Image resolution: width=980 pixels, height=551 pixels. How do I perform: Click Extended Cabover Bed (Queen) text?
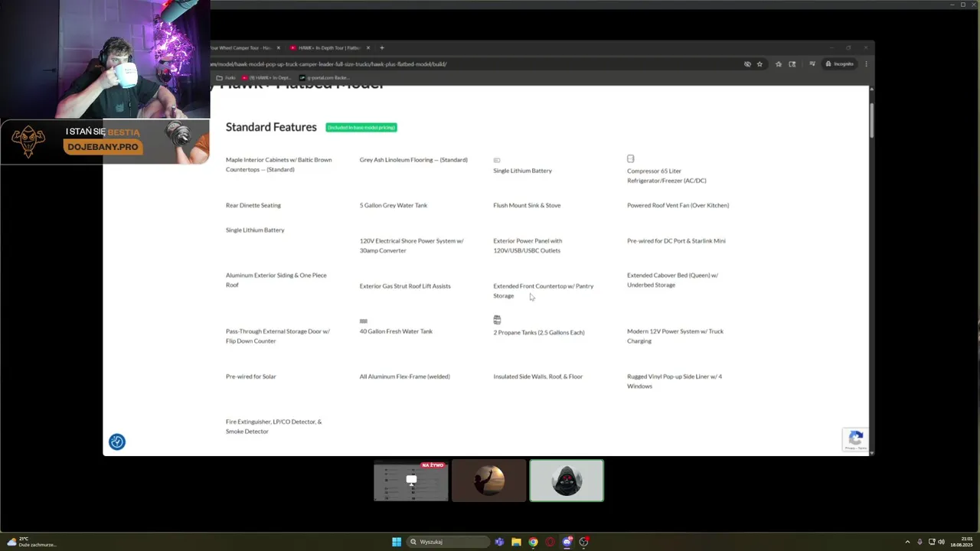click(673, 280)
